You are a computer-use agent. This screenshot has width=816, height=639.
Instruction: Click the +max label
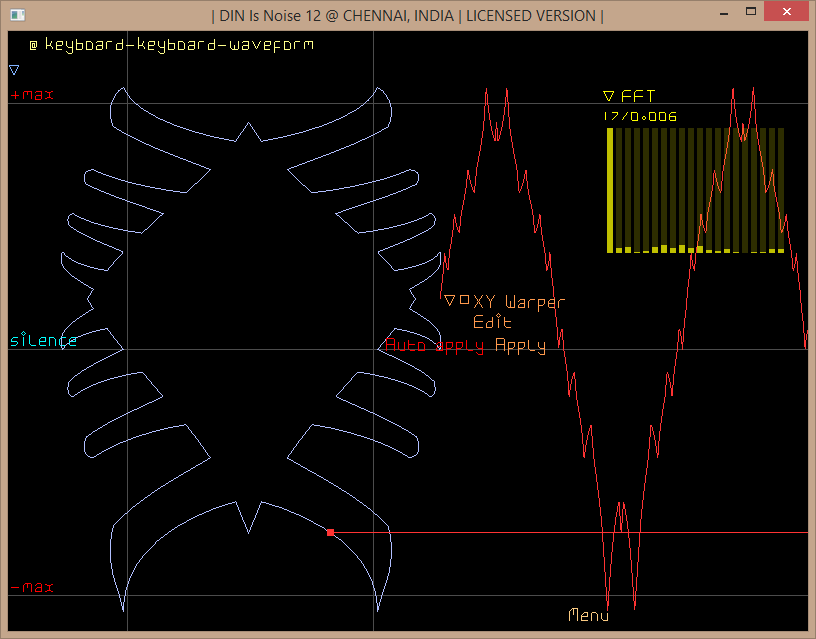31,95
